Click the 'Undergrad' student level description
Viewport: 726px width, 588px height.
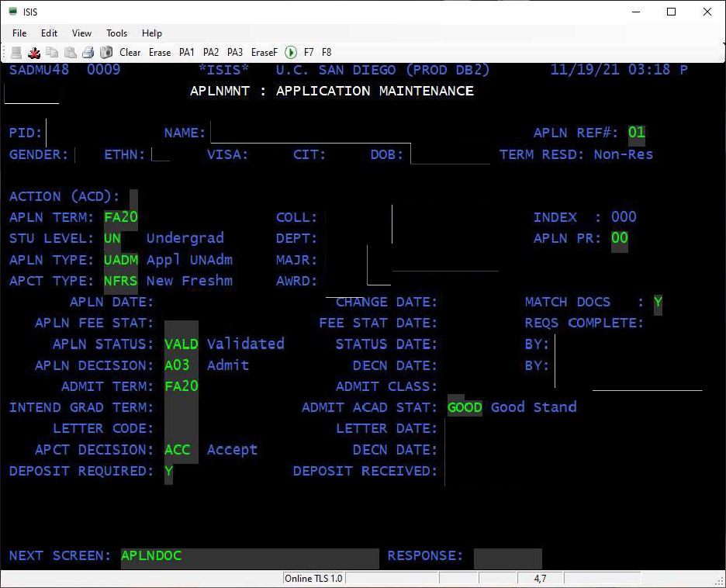pyautogui.click(x=185, y=239)
